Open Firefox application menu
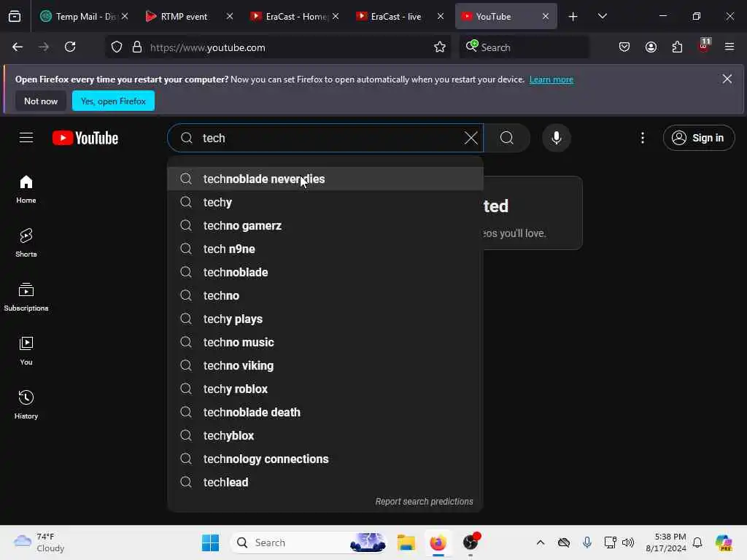The height and width of the screenshot is (560, 747). (729, 47)
